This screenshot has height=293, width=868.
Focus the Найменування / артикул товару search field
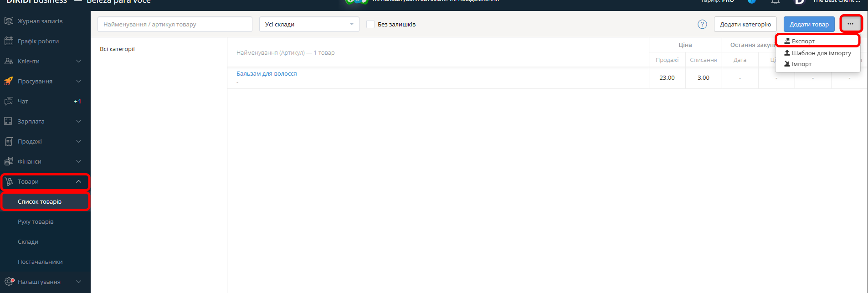click(175, 24)
